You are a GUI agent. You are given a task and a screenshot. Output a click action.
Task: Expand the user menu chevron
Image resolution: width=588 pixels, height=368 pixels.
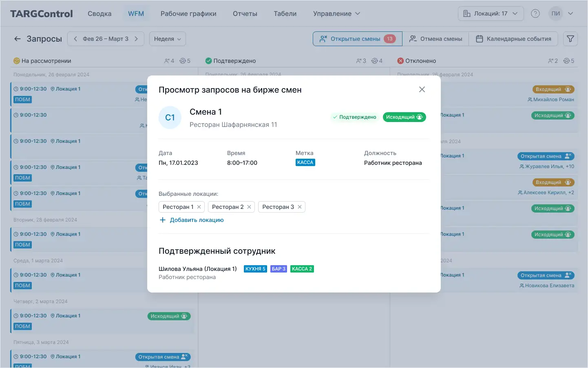click(570, 13)
